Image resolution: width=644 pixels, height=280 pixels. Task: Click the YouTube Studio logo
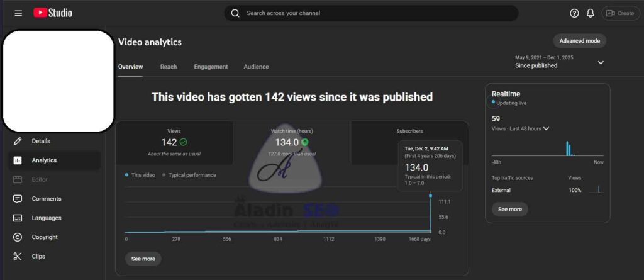[53, 13]
